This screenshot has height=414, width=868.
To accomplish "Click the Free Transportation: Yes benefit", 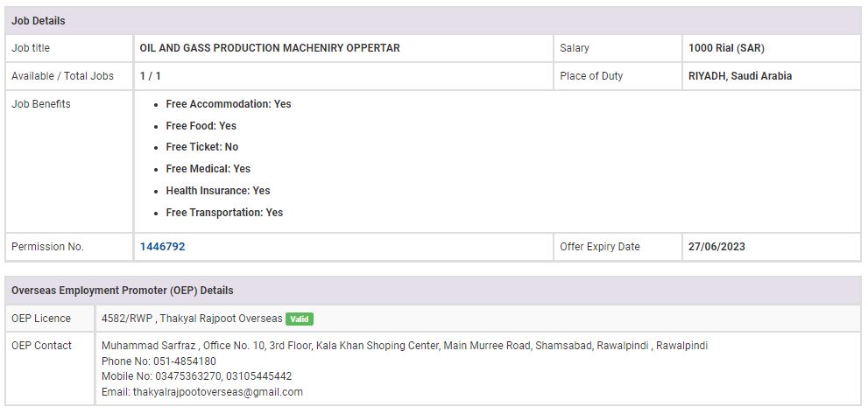I will click(x=224, y=213).
